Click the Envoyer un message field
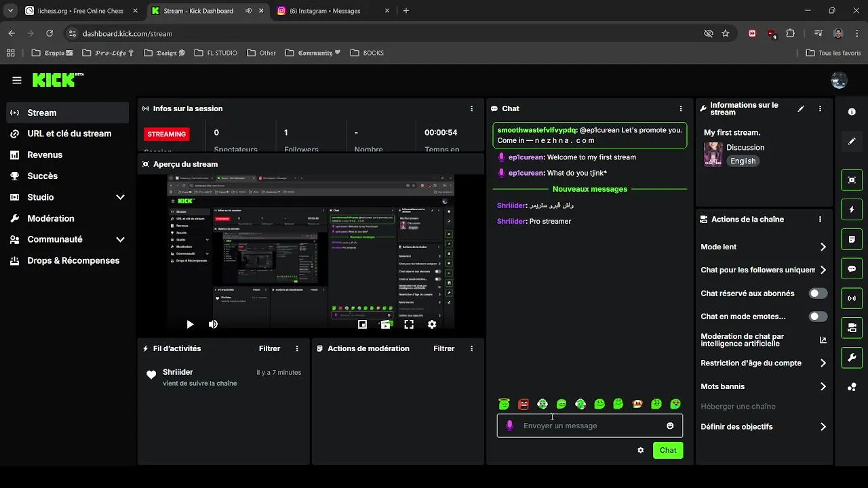 tap(590, 426)
